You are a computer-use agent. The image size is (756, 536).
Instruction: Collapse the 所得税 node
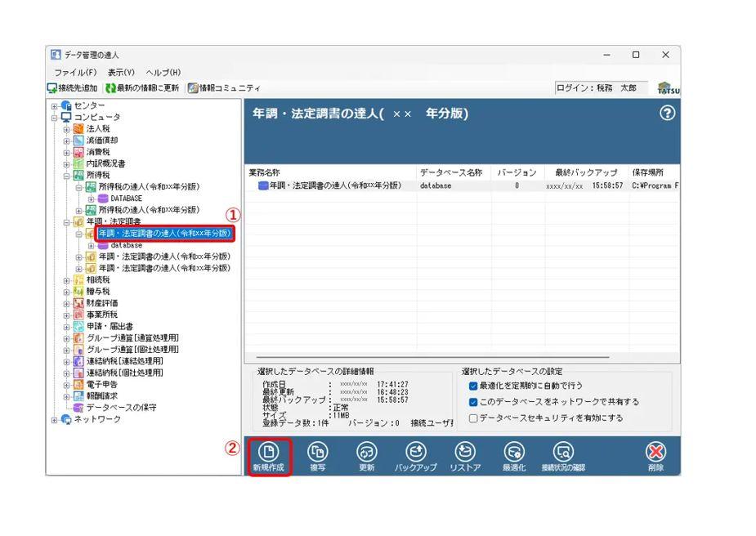66,176
